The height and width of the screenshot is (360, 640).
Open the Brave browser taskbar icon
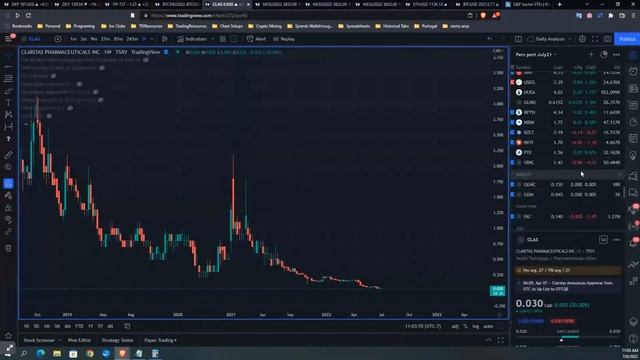click(x=122, y=353)
